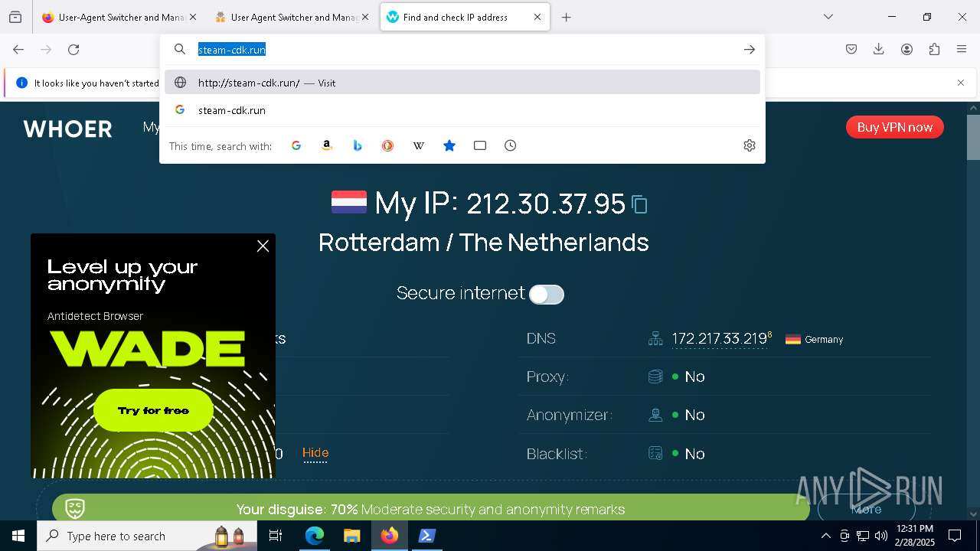Click Rotterdam / The Netherlands location text

click(x=484, y=243)
